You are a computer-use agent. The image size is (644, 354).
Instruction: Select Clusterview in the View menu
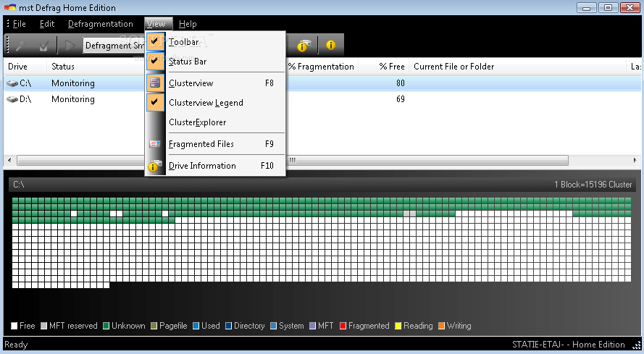pyautogui.click(x=215, y=83)
